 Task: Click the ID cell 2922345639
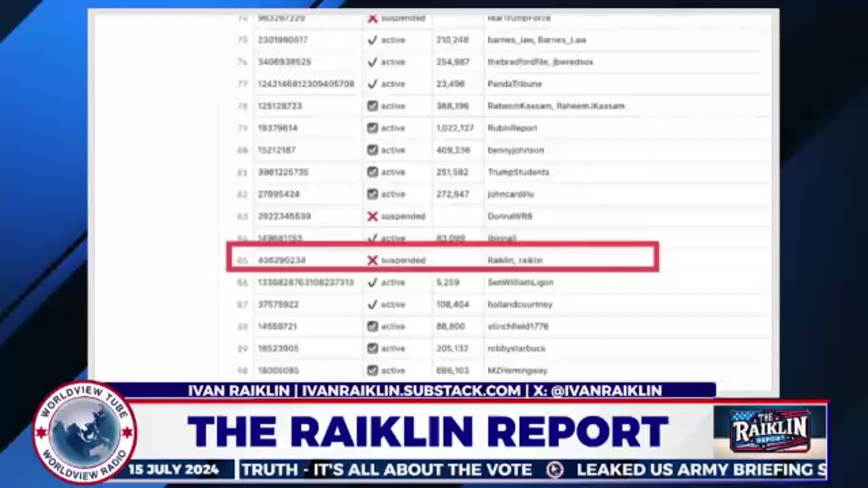[284, 216]
